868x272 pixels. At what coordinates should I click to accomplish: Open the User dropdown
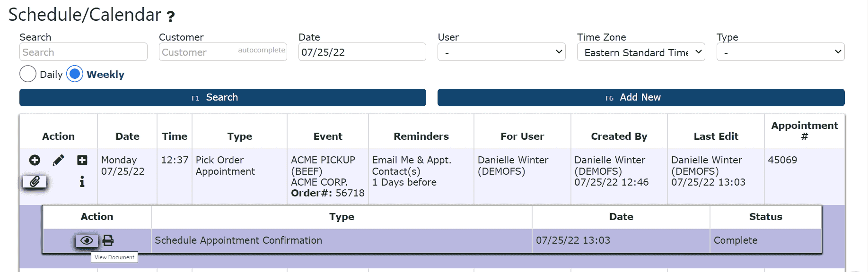pos(501,52)
